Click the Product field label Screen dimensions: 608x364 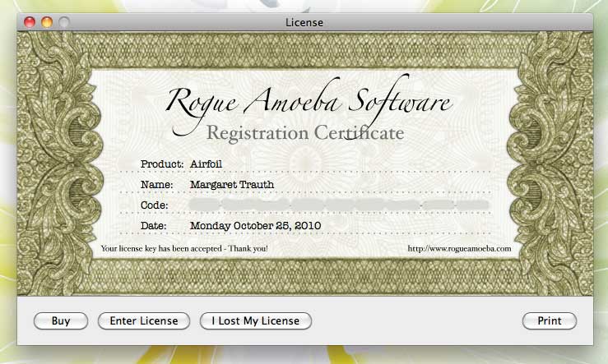point(162,164)
